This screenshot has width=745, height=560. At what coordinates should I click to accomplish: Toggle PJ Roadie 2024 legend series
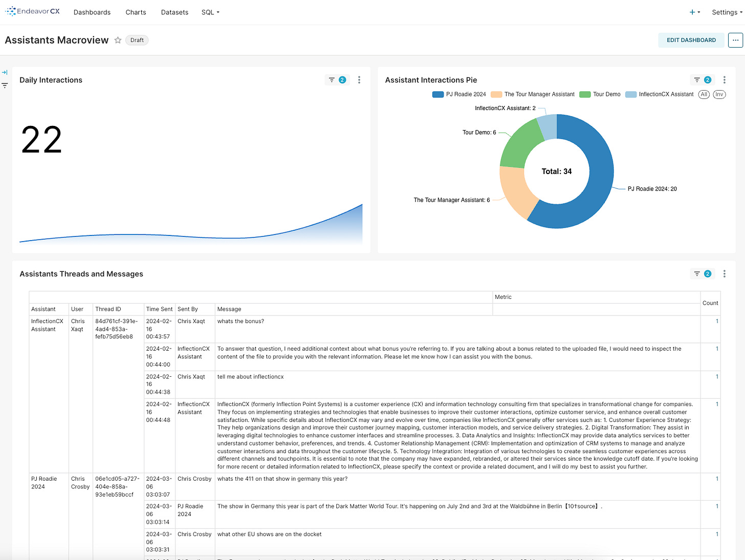pyautogui.click(x=459, y=94)
